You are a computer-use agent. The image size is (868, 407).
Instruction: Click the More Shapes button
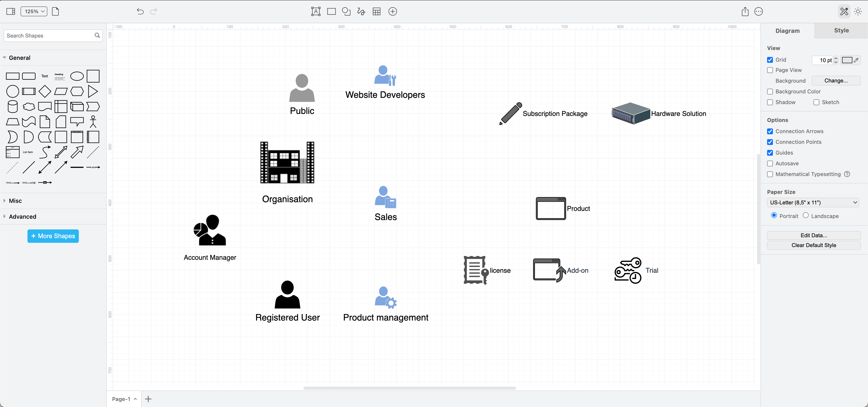click(54, 236)
